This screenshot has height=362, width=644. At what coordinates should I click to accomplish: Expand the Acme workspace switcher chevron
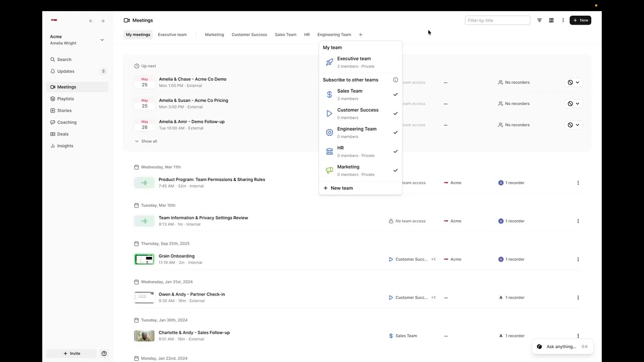pyautogui.click(x=102, y=40)
